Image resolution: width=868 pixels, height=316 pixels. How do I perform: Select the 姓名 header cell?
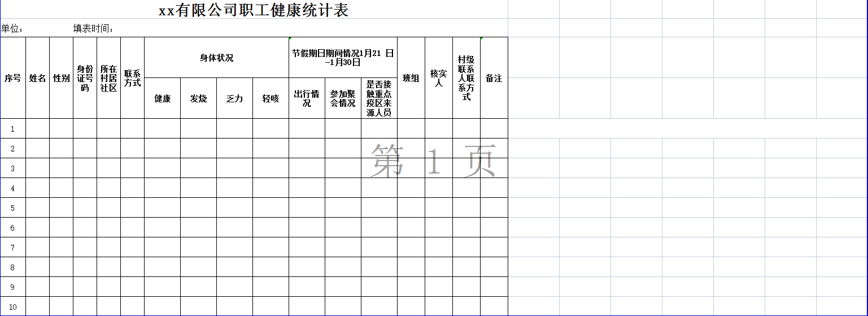tap(38, 78)
